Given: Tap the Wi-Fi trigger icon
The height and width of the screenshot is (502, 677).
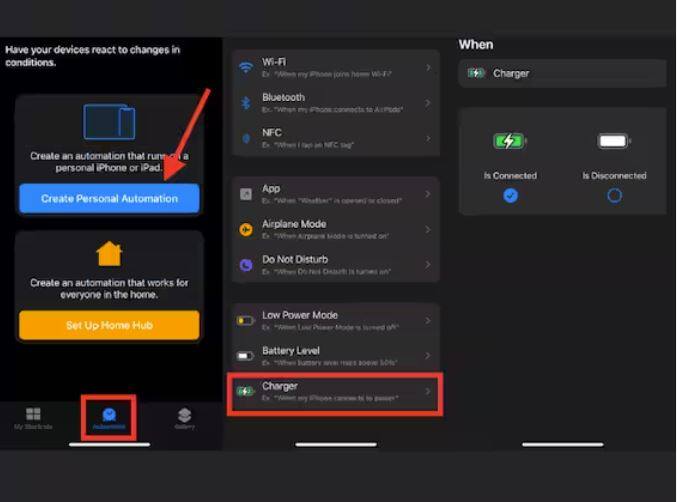Looking at the screenshot, I should (245, 68).
